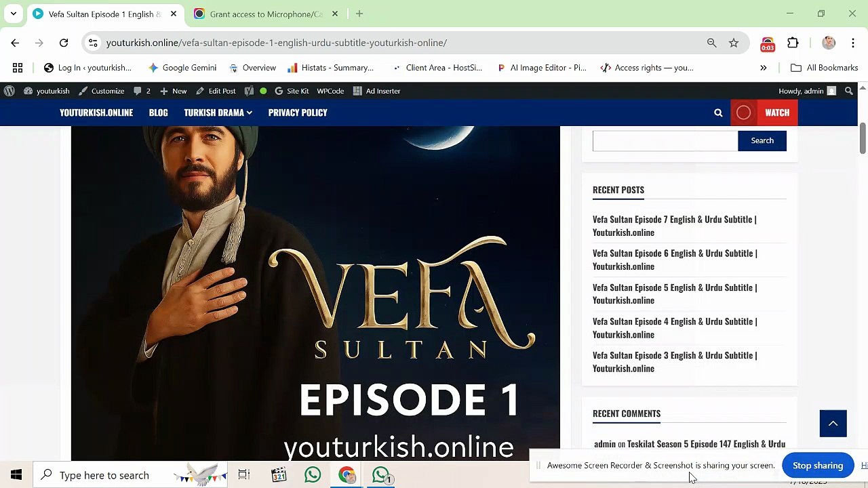This screenshot has height=488, width=868.
Task: Open the site header search icon
Action: point(718,113)
